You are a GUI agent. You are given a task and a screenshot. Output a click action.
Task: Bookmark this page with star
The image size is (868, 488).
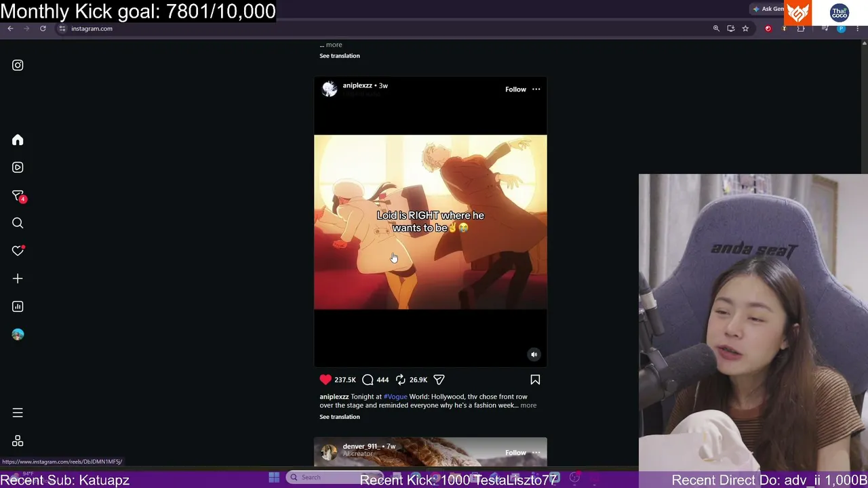point(745,28)
